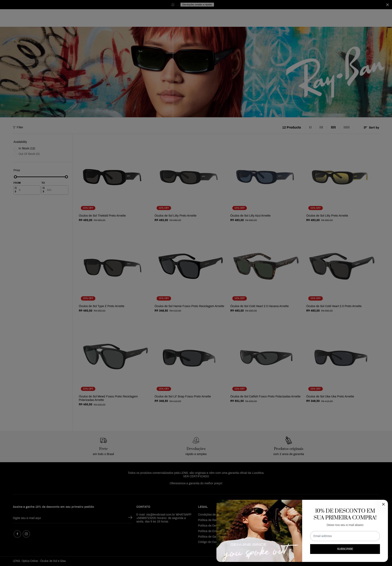Switch to two-column grid view
392x566 pixels.
click(x=310, y=127)
